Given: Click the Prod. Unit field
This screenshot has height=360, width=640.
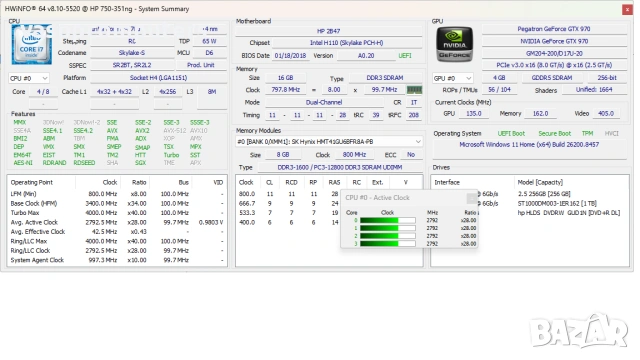Looking at the screenshot, I should (201, 65).
